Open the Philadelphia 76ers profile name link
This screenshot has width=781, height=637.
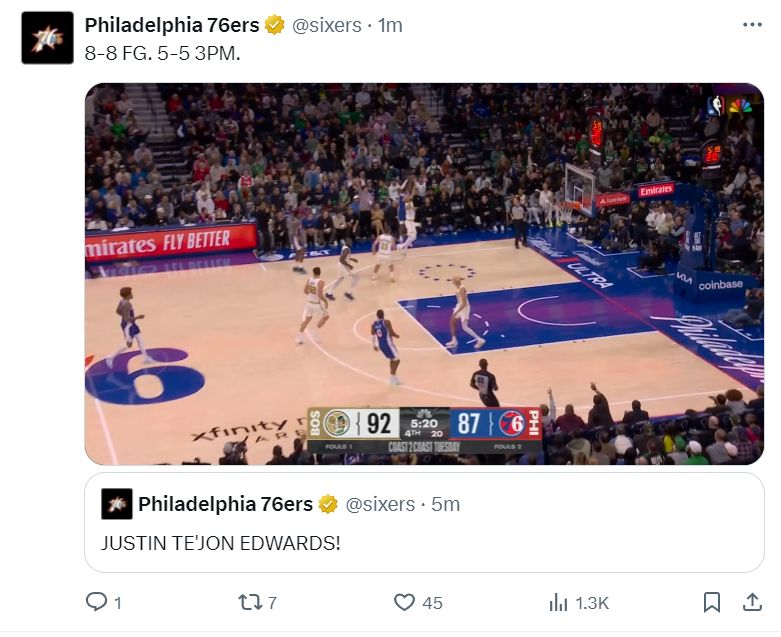tap(172, 25)
